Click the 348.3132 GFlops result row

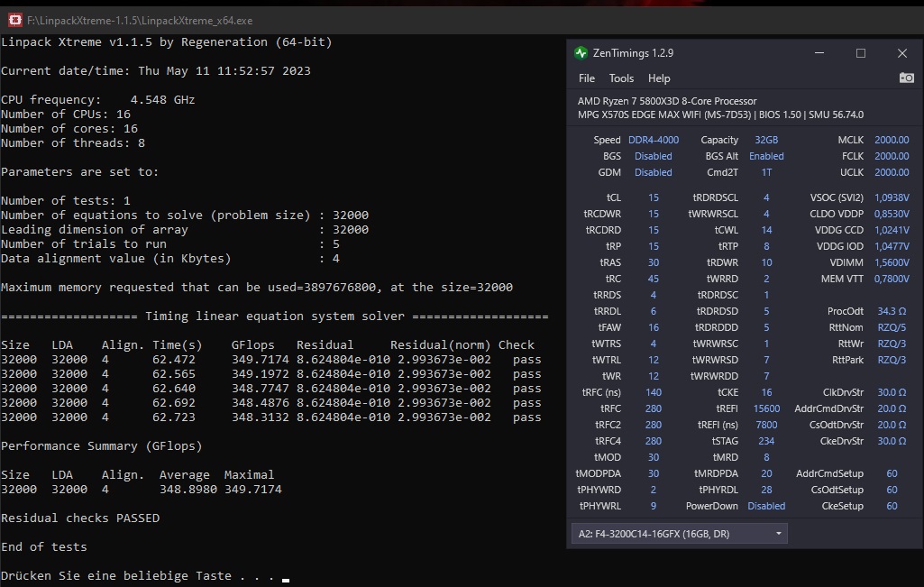pos(271,417)
